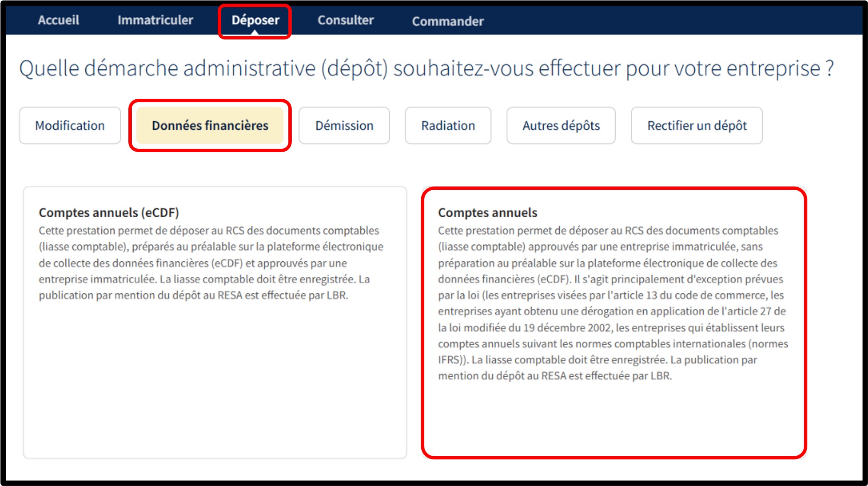Click blank navy area right of Commander
Image resolution: width=868 pixels, height=486 pixels.
pos(665,20)
